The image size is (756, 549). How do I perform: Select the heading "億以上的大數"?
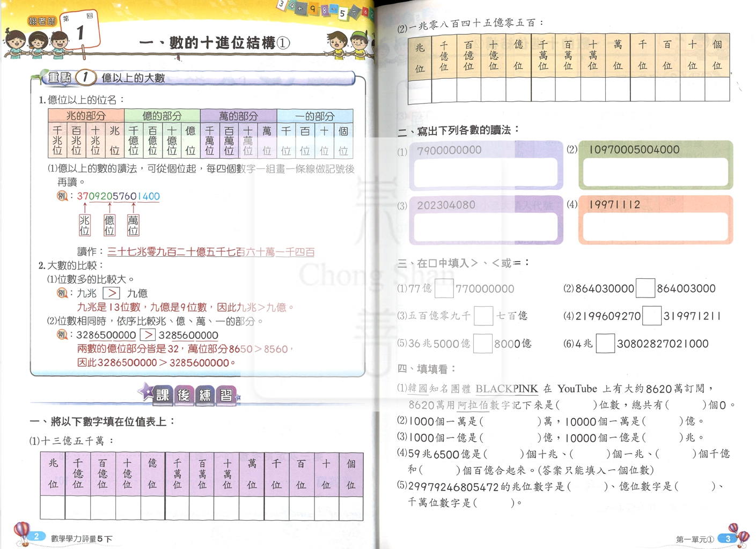(x=133, y=78)
